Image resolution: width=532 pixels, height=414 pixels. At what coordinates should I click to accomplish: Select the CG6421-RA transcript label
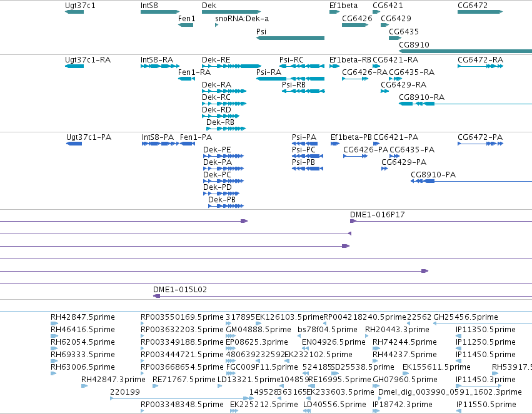(x=395, y=60)
